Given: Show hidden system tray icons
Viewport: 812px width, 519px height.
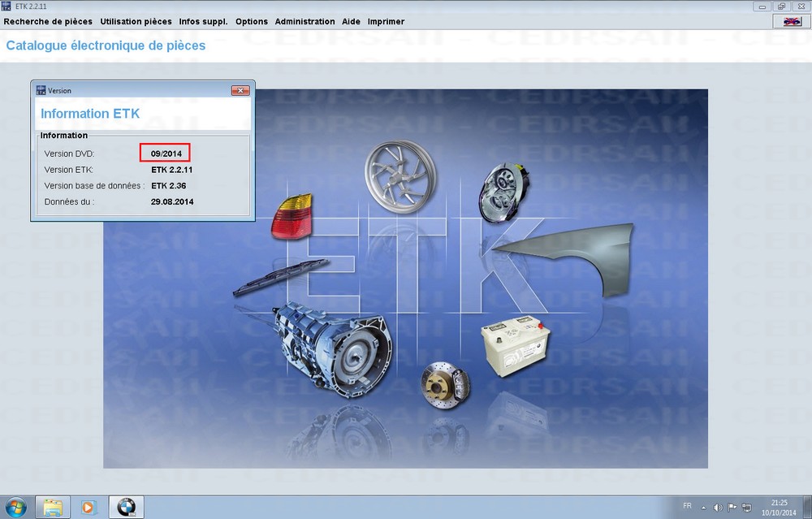Looking at the screenshot, I should [704, 508].
